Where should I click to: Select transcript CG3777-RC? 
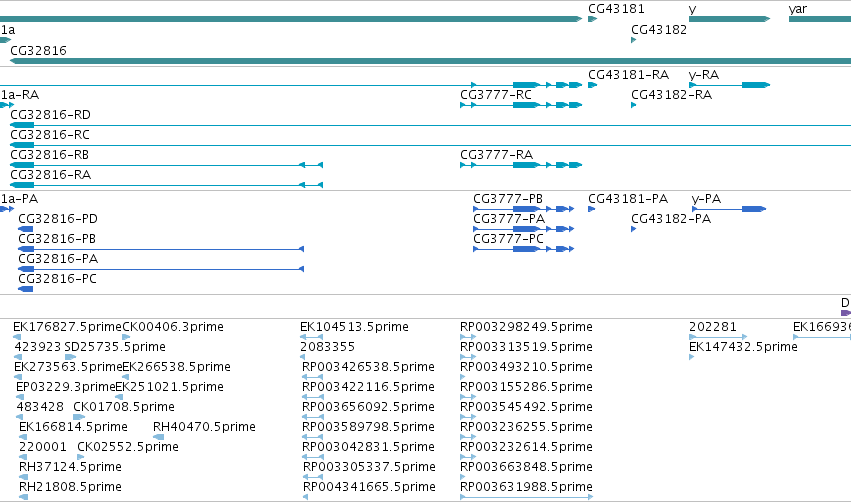[x=496, y=95]
